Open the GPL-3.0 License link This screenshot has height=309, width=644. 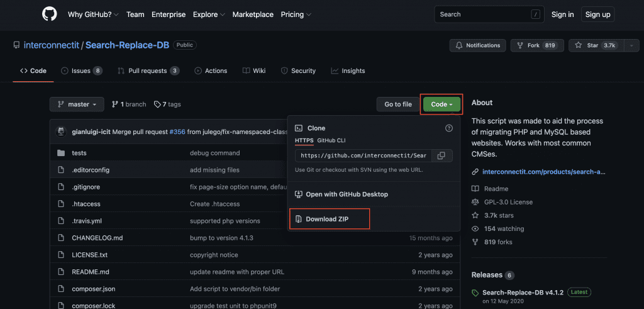[502, 202]
